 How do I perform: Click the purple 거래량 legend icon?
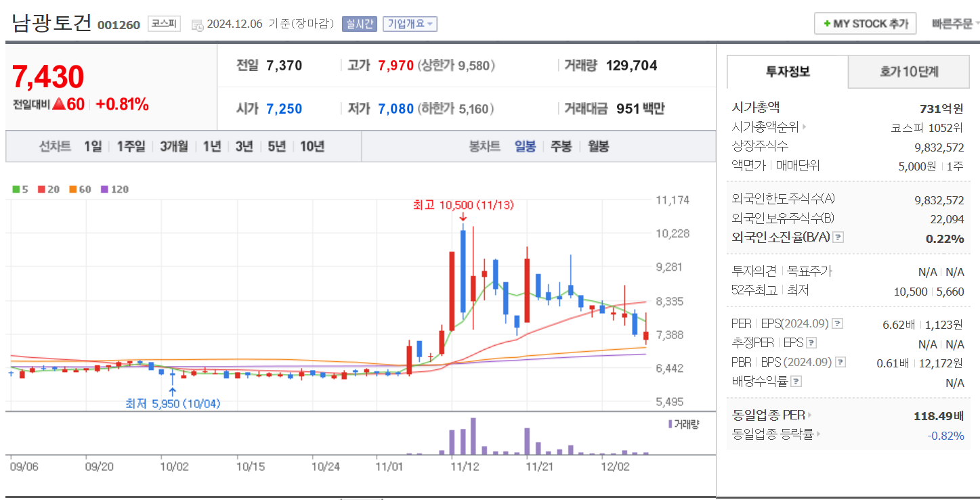[x=670, y=424]
